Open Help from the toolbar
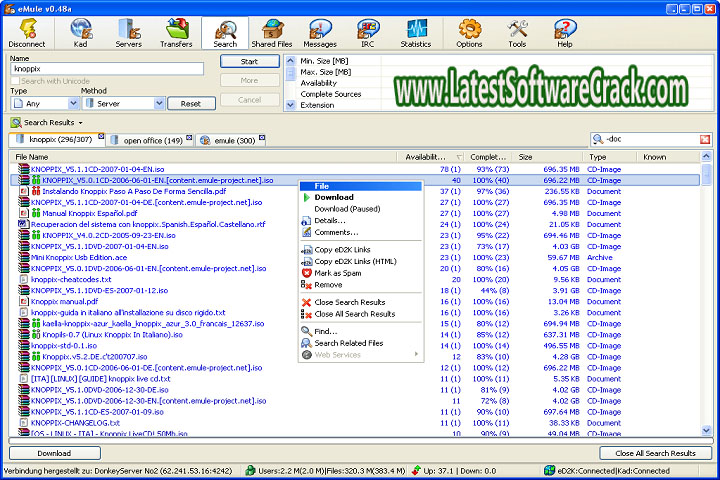This screenshot has height=480, width=720. coord(565,33)
